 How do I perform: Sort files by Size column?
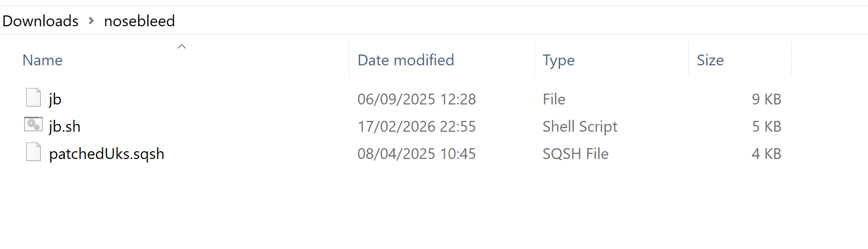[x=710, y=60]
